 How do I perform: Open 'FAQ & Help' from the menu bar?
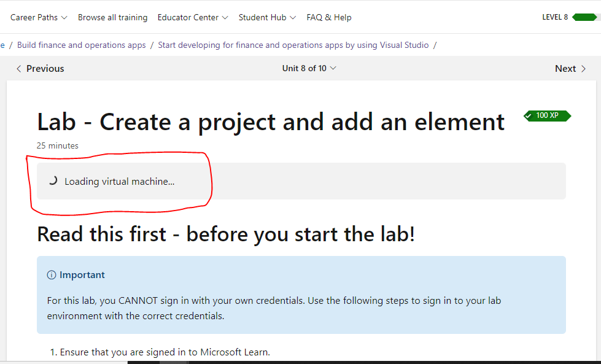[x=329, y=17]
